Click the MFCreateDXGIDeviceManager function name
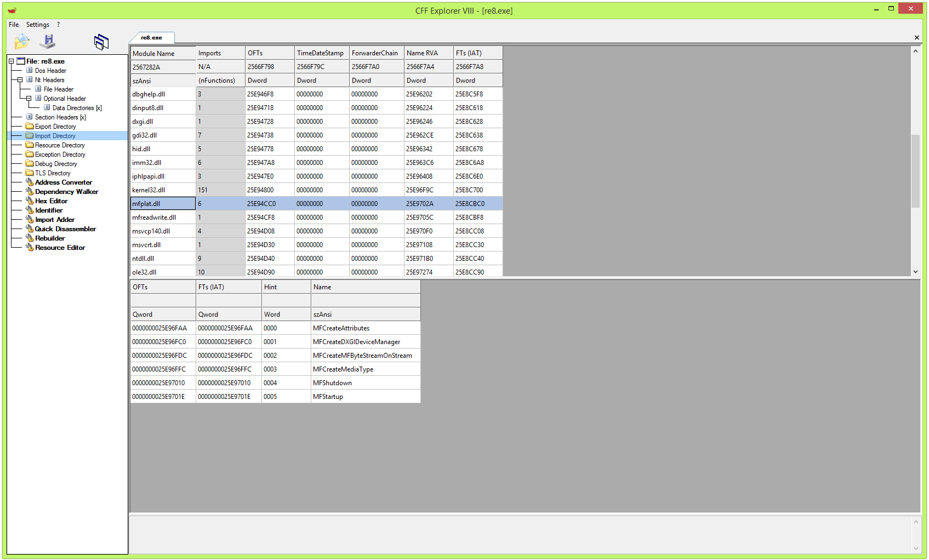 click(x=356, y=342)
